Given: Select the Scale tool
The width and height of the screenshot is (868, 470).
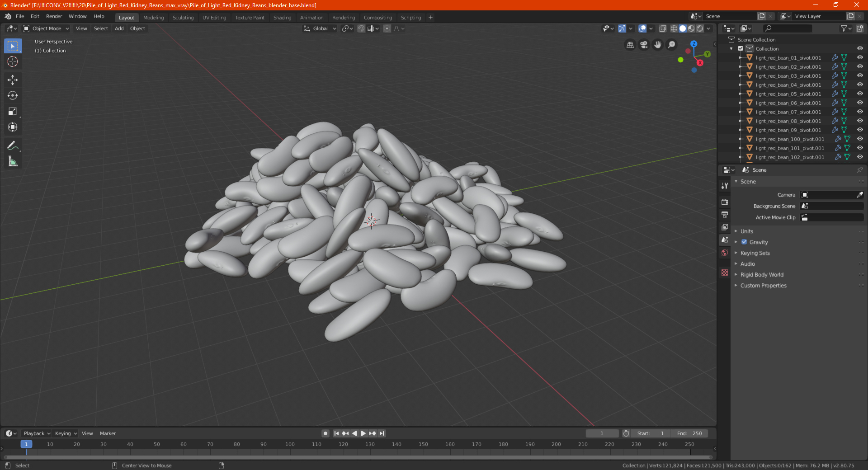Looking at the screenshot, I should pyautogui.click(x=13, y=111).
